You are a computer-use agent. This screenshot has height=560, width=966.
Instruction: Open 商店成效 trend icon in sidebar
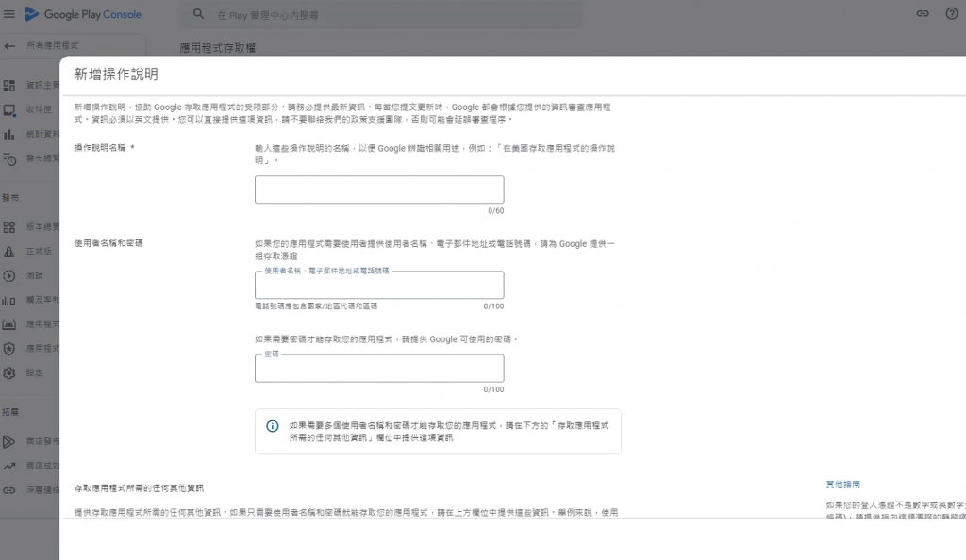coord(9,466)
